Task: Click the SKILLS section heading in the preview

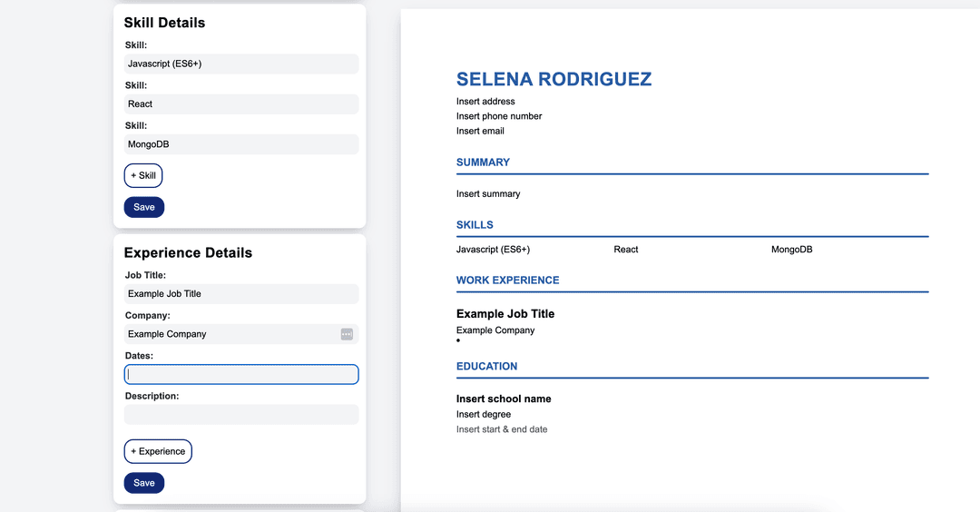Action: pyautogui.click(x=475, y=224)
